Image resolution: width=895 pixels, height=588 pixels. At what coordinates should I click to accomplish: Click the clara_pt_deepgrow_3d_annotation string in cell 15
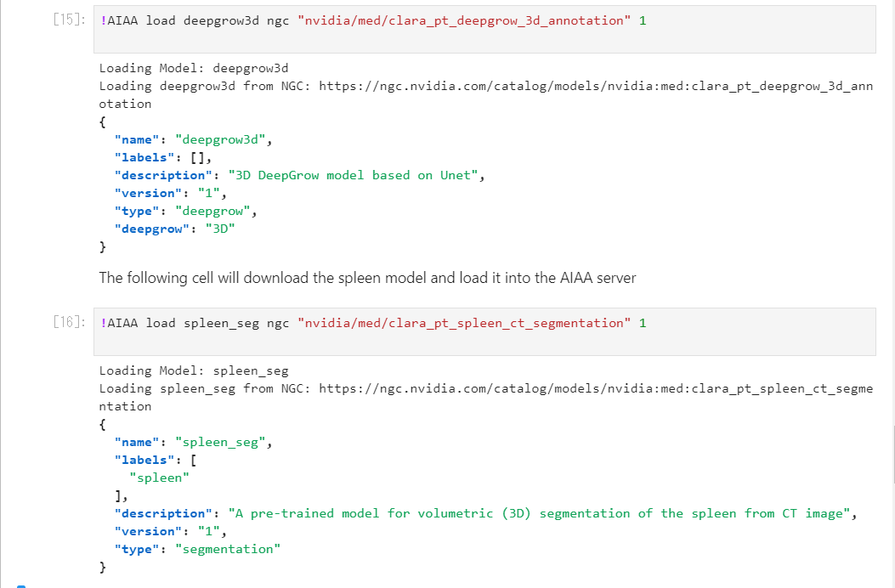tap(464, 20)
